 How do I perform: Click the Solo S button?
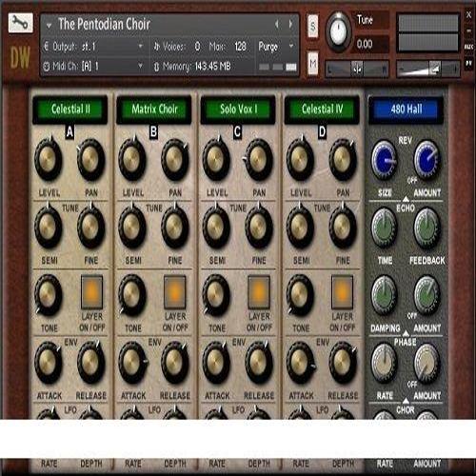313,27
